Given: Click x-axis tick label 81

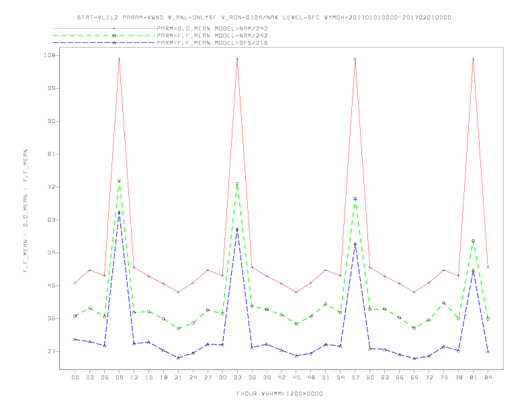Looking at the screenshot, I should tap(473, 377).
